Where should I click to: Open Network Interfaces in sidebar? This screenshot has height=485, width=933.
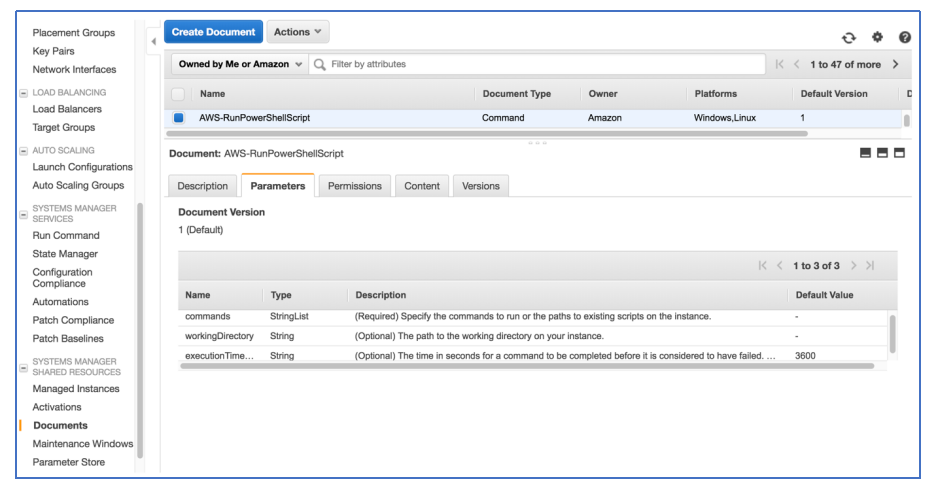pos(74,70)
